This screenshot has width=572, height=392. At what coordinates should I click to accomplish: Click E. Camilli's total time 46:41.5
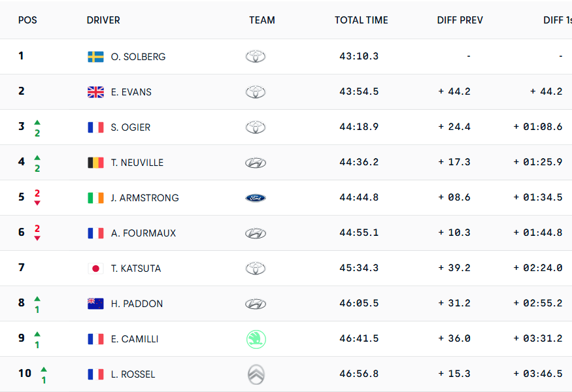359,339
